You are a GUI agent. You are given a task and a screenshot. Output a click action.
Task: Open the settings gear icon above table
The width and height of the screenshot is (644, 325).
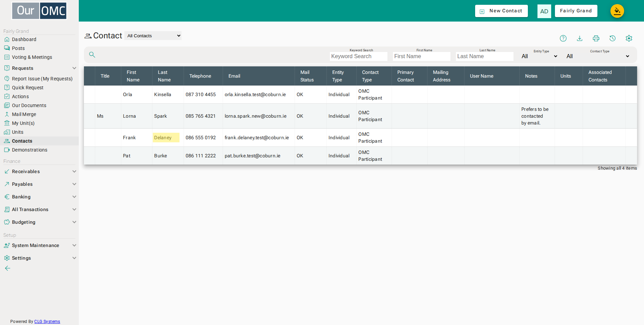coord(629,38)
